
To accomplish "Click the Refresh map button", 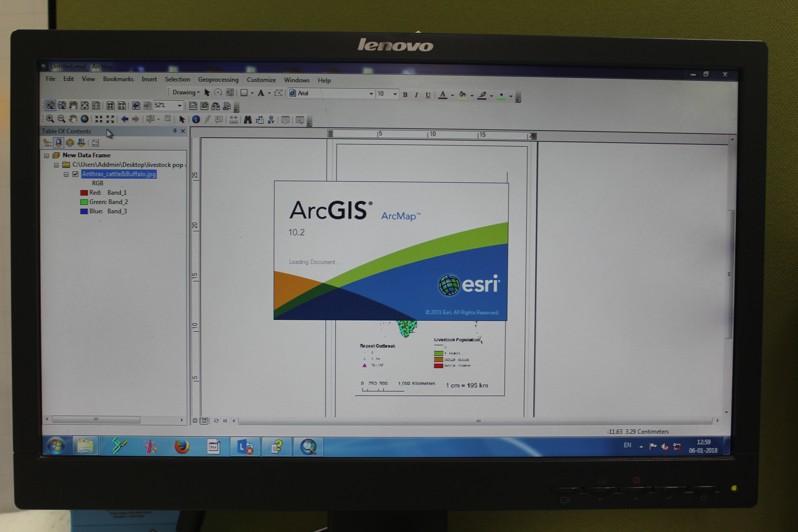I will 216,421.
